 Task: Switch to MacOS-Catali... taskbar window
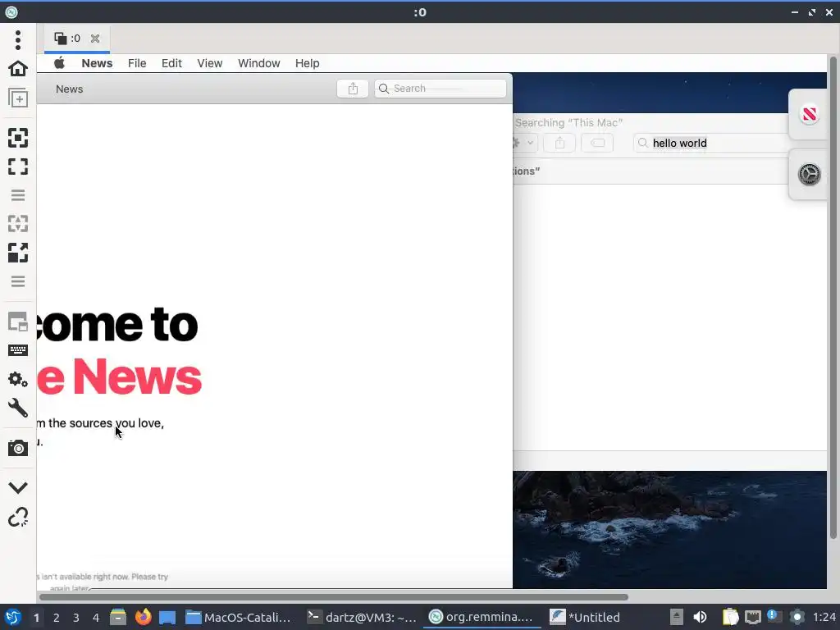[238, 617]
